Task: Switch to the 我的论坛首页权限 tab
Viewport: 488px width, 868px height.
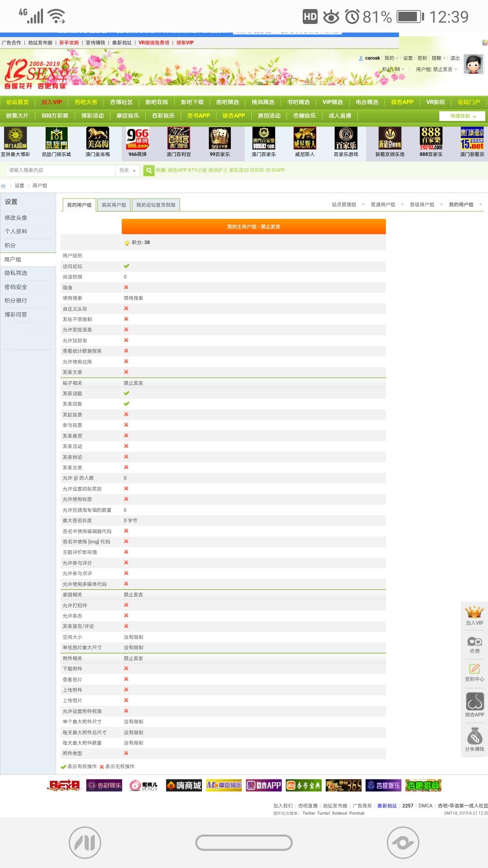Action: (156, 205)
